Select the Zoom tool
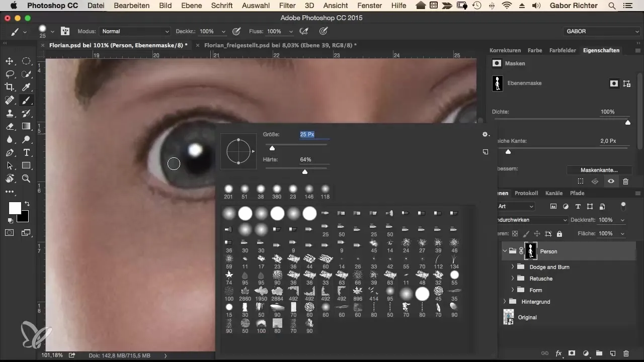The height and width of the screenshot is (362, 644). 26,179
